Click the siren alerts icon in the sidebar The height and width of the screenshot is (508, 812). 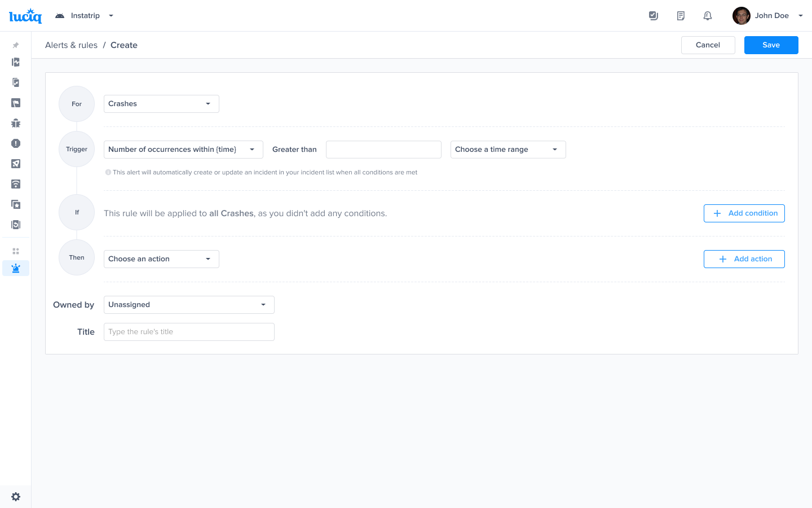pyautogui.click(x=16, y=268)
